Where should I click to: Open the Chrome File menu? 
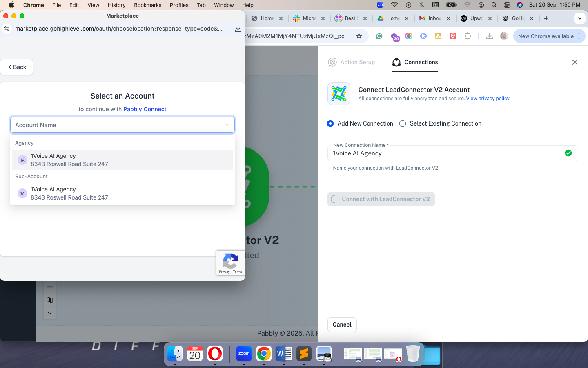pos(57,5)
